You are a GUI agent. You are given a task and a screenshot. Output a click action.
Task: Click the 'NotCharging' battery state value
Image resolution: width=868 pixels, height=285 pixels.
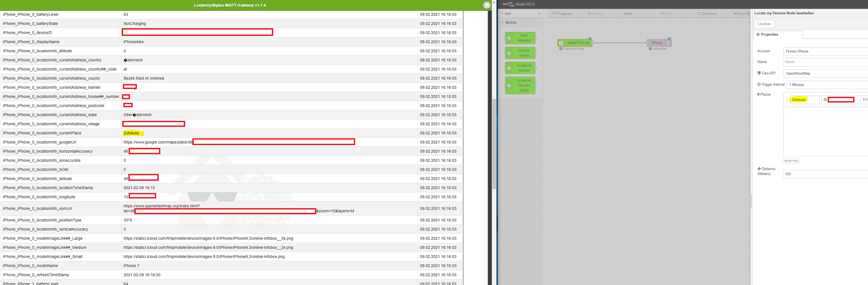pos(135,24)
